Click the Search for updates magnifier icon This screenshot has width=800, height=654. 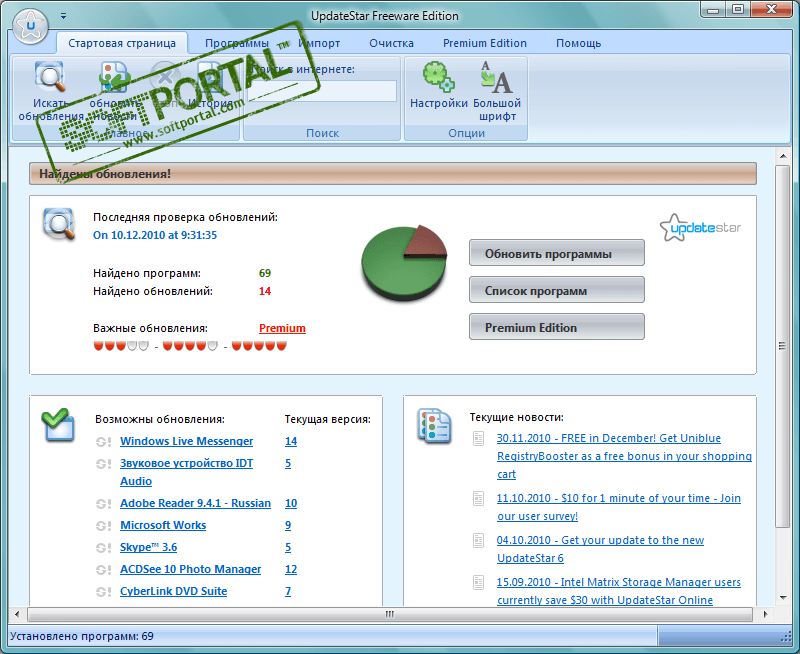pos(49,77)
